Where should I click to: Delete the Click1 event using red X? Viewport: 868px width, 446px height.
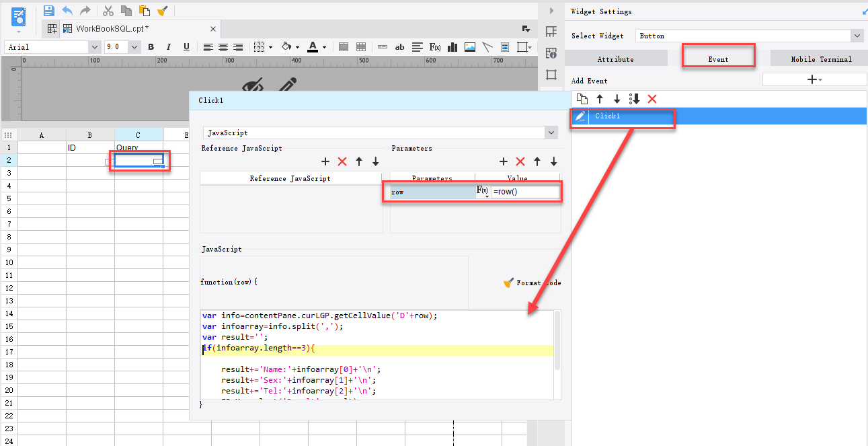coord(652,98)
